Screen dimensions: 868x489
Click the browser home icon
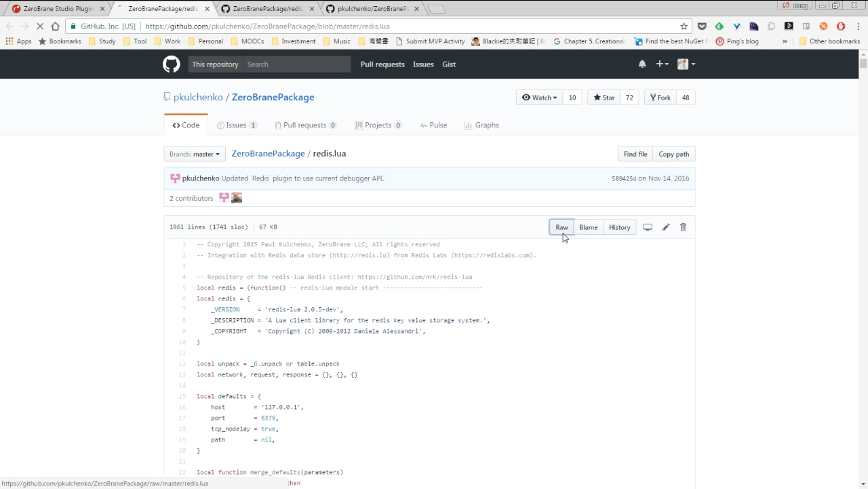[x=56, y=26]
